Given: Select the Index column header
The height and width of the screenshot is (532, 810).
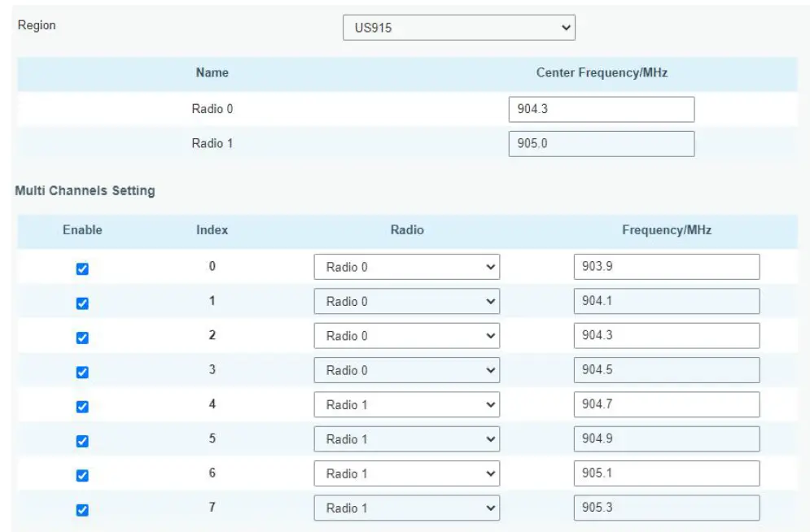Looking at the screenshot, I should coord(212,230).
